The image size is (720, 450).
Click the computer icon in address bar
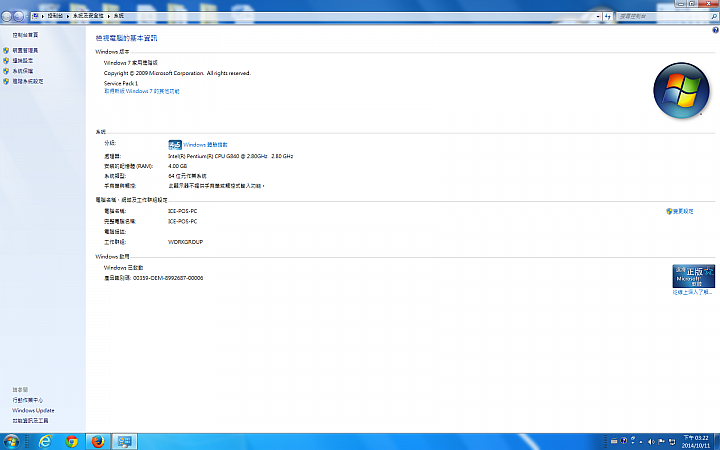[35, 16]
